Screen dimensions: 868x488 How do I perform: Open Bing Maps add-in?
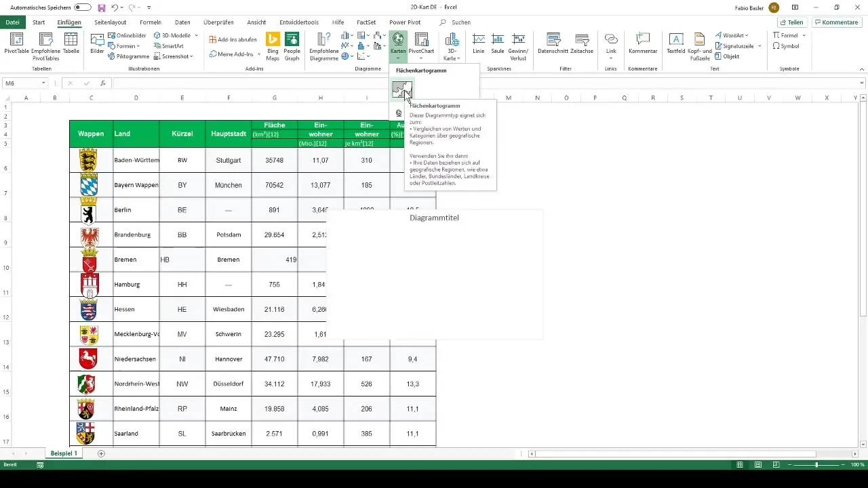coord(273,46)
